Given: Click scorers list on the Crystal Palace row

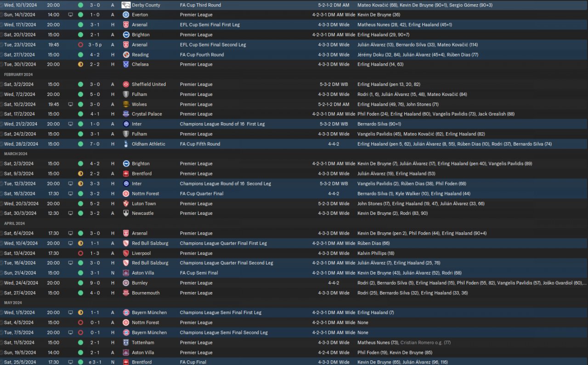Looking at the screenshot, I should tap(436, 114).
